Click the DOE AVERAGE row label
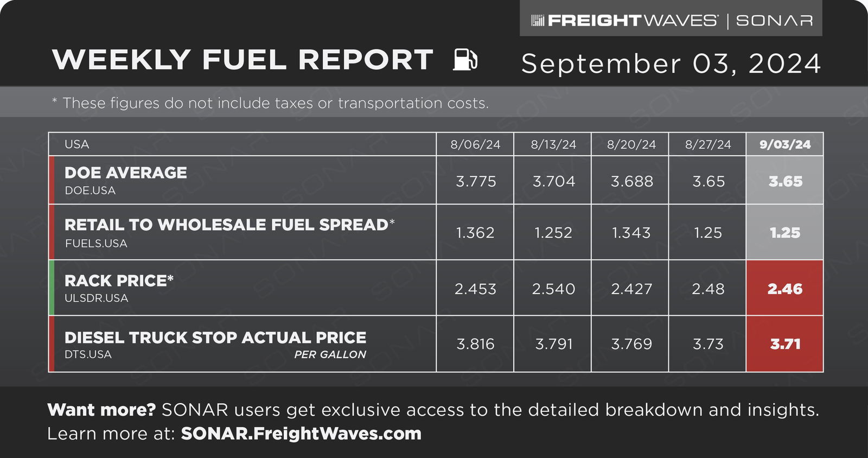This screenshot has width=868, height=458. pyautogui.click(x=125, y=173)
